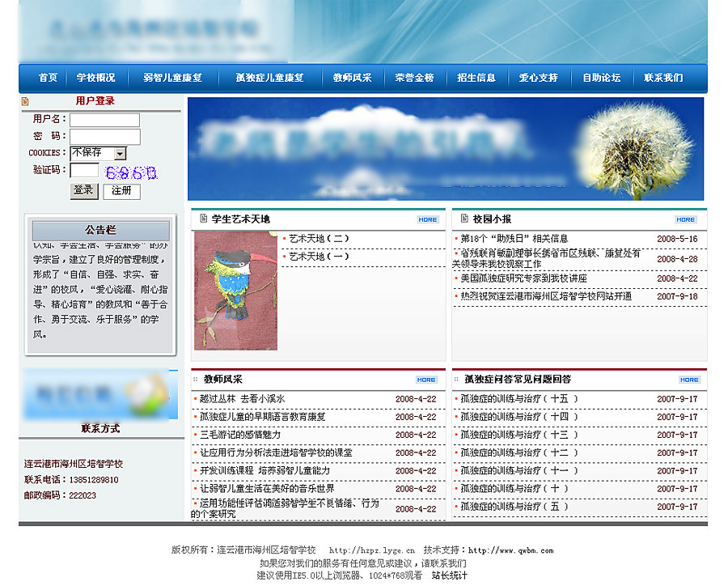Focus the 用户名 username input field

(x=104, y=120)
